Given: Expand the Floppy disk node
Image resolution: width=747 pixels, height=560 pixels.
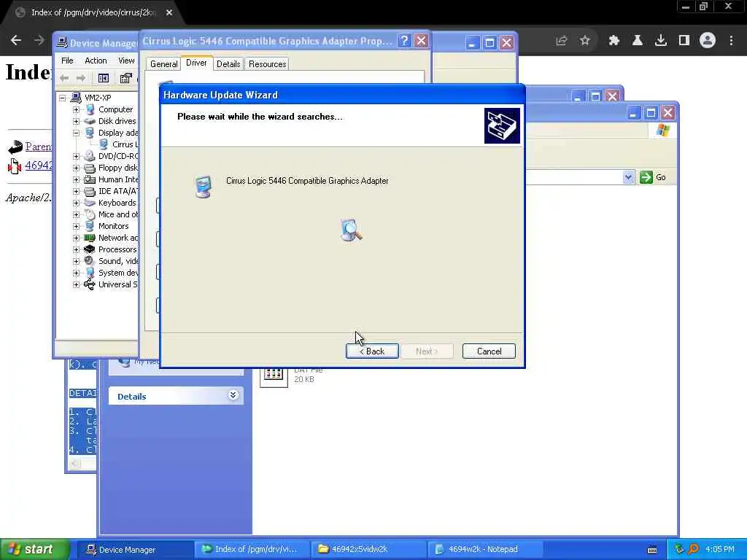Looking at the screenshot, I should point(76,168).
